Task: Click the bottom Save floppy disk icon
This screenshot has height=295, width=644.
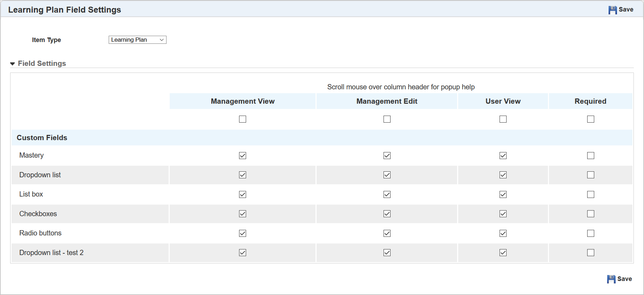Action: [611, 279]
